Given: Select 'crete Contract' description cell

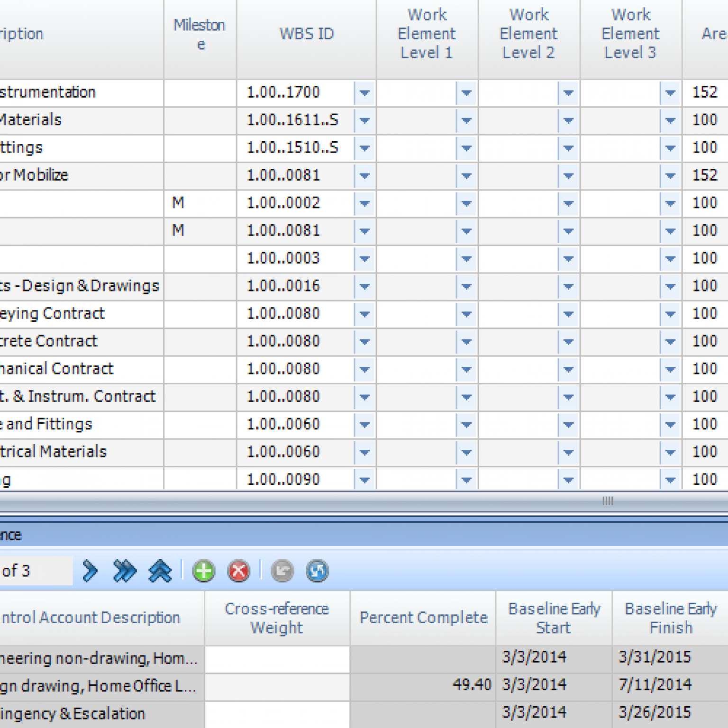Looking at the screenshot, I should point(82,342).
